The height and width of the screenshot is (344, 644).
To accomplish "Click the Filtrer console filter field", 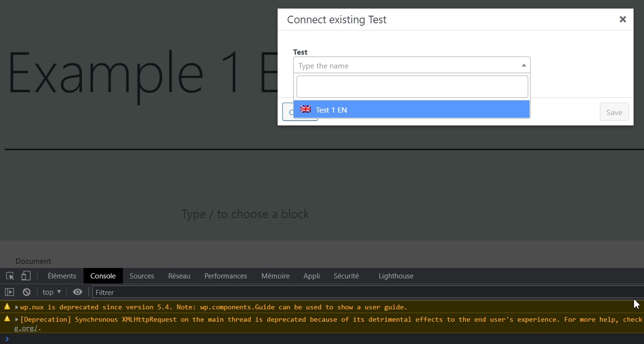I will point(368,292).
